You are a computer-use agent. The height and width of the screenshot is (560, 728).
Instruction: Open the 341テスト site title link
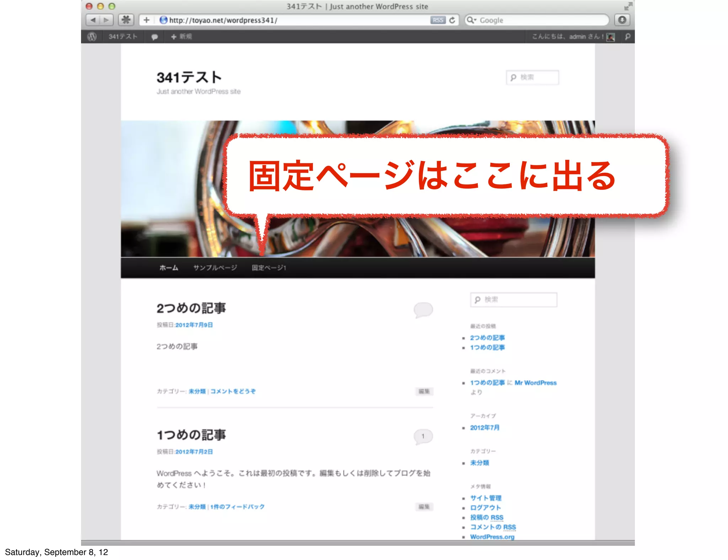pyautogui.click(x=189, y=77)
